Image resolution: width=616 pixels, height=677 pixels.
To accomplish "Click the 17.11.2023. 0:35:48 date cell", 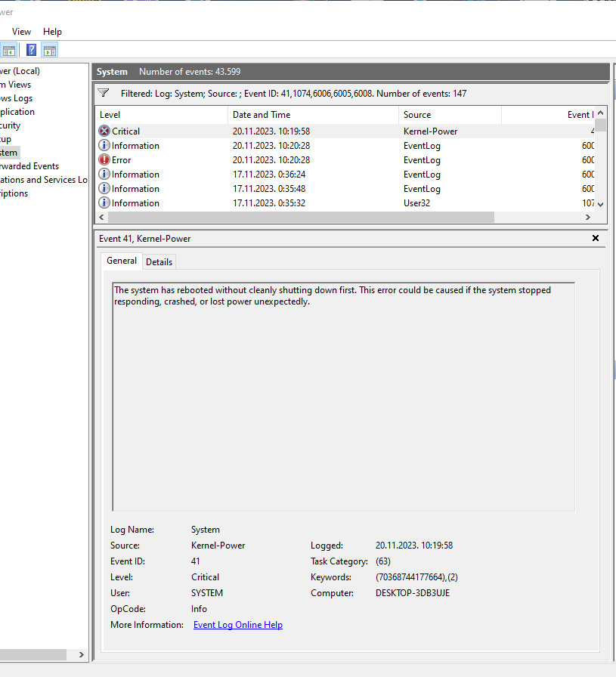I will pos(269,189).
